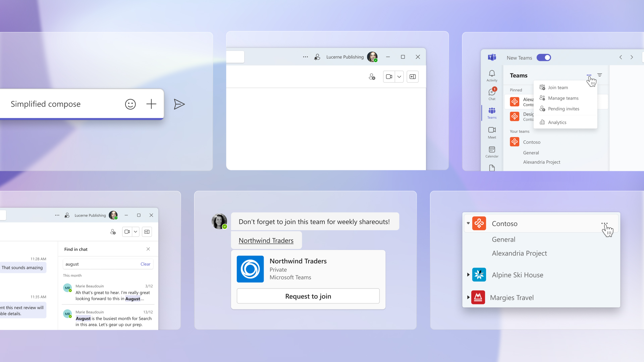Click the Northwind Traders link in chat
Image resolution: width=644 pixels, height=362 pixels.
pyautogui.click(x=265, y=240)
